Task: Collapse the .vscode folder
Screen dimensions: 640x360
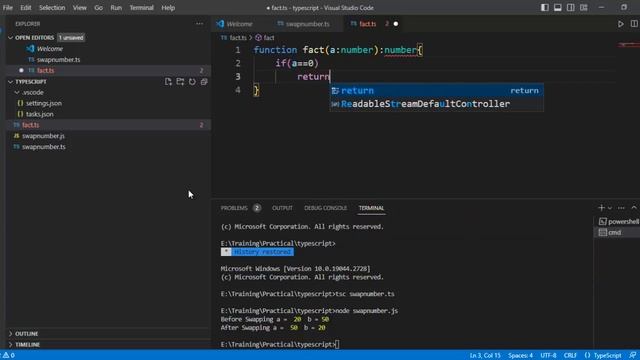Action: coord(17,93)
